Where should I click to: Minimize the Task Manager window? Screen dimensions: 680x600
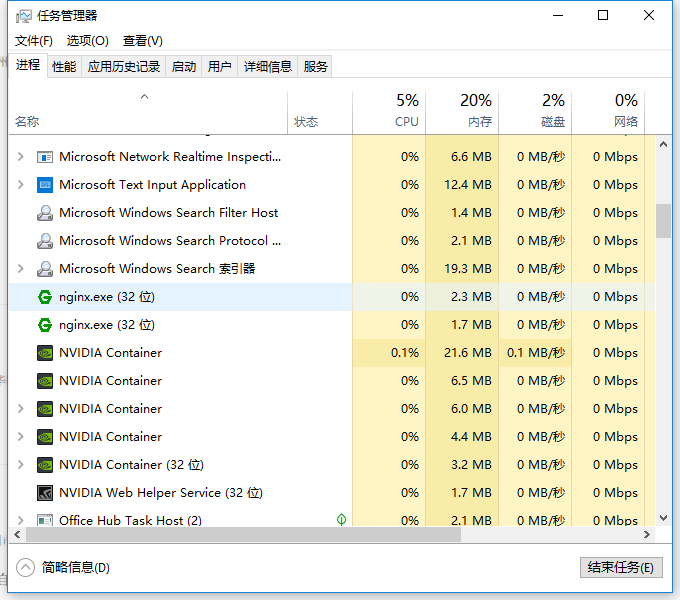pos(558,16)
